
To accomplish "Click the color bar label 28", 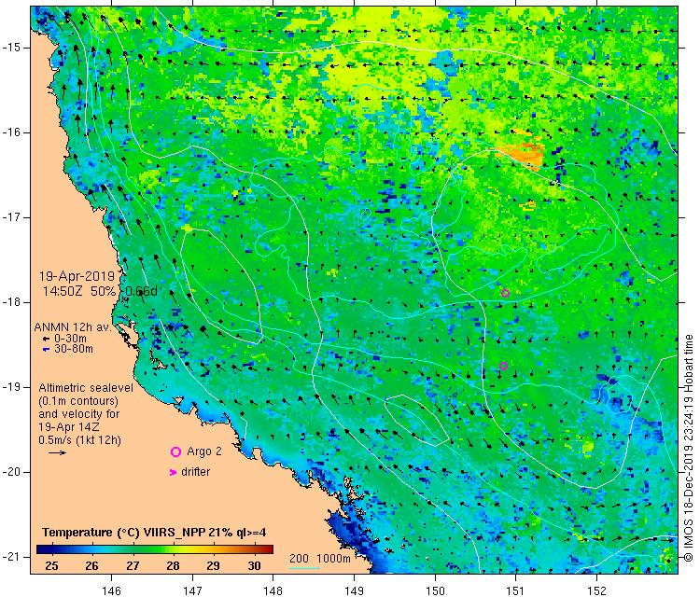I will tap(174, 566).
